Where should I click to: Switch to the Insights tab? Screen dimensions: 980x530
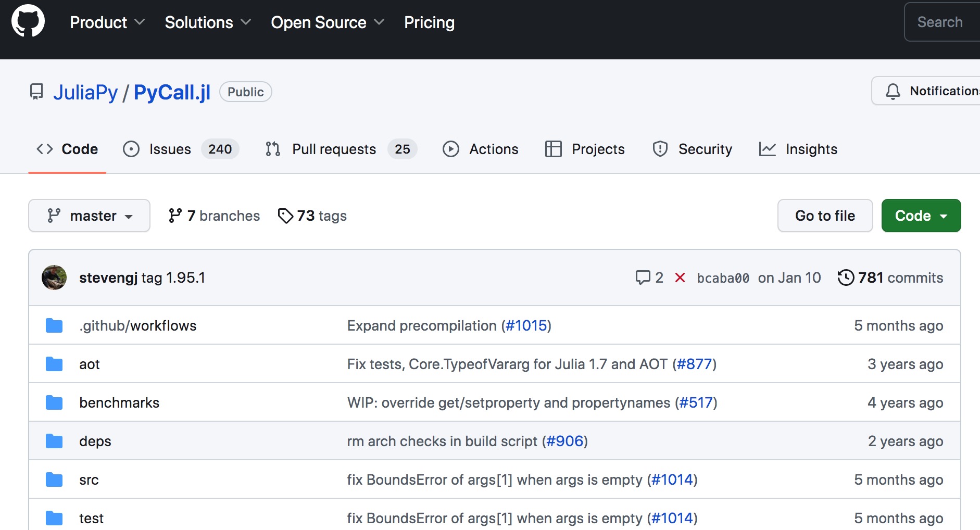[798, 149]
